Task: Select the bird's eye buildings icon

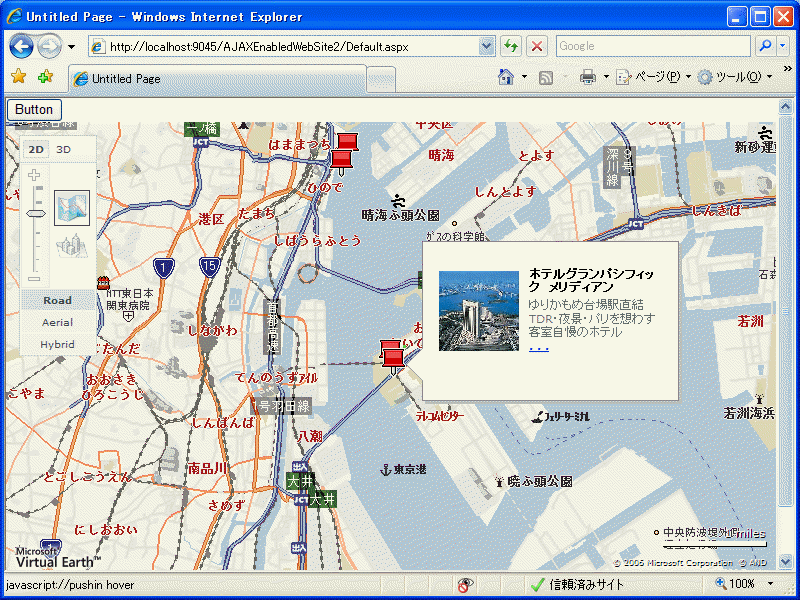Action: [72, 245]
